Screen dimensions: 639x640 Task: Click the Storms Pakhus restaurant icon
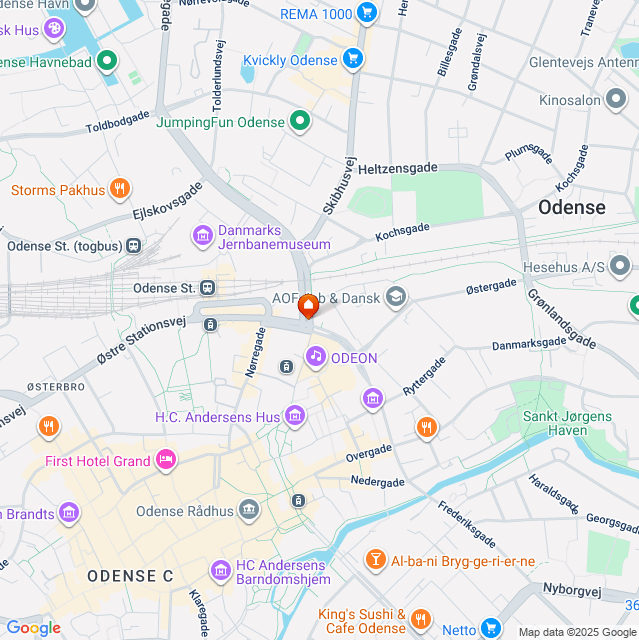pos(120,189)
